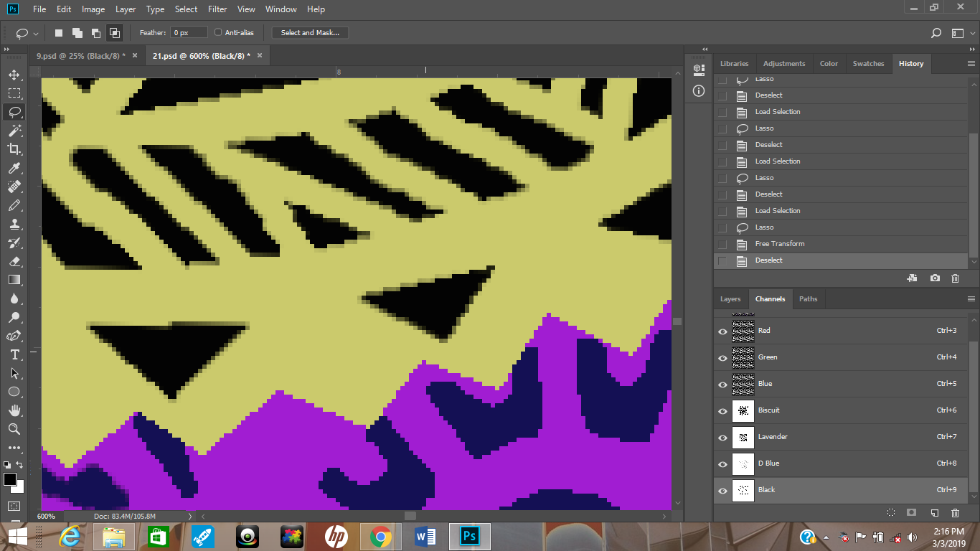Hide the Biscuit channel visibility eye
The width and height of the screenshot is (980, 551).
click(x=722, y=410)
